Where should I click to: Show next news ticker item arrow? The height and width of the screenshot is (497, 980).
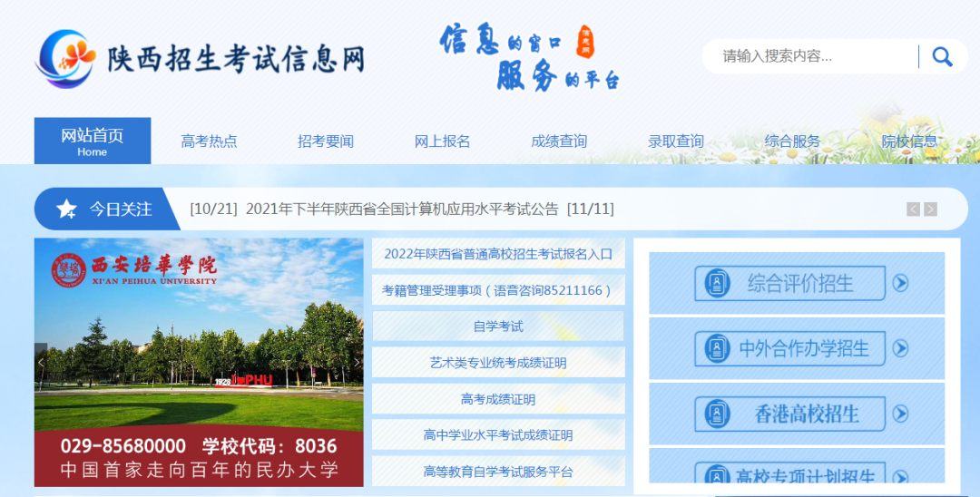[931, 210]
